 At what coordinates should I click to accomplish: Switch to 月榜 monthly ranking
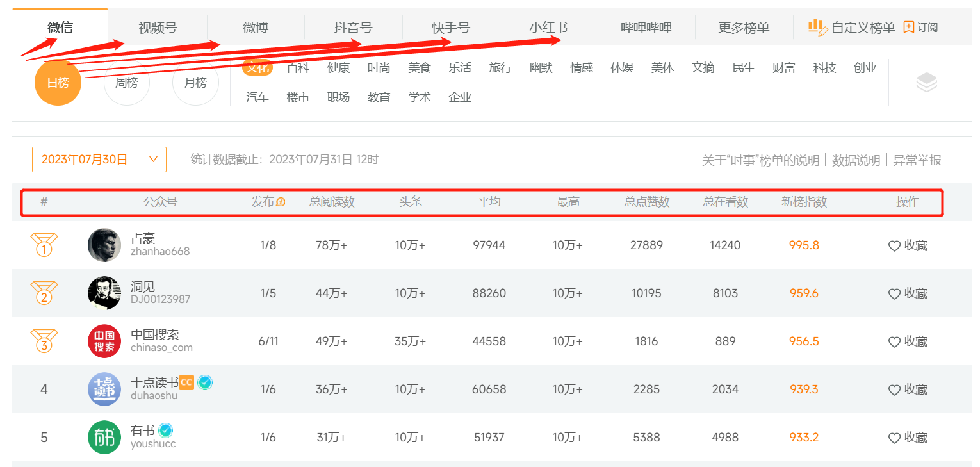[195, 83]
